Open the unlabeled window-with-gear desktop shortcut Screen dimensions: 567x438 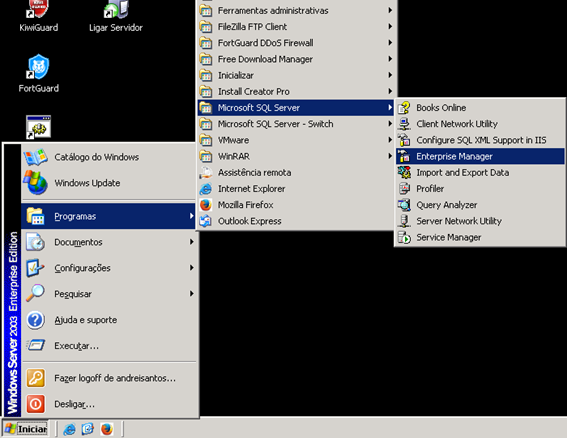pyautogui.click(x=38, y=127)
